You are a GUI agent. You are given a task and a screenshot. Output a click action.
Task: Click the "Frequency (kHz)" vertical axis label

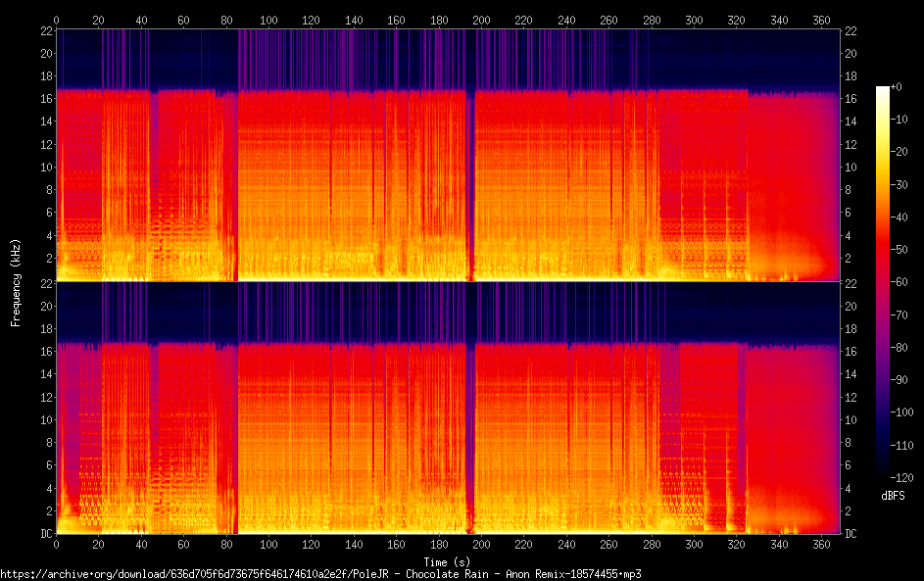16,282
